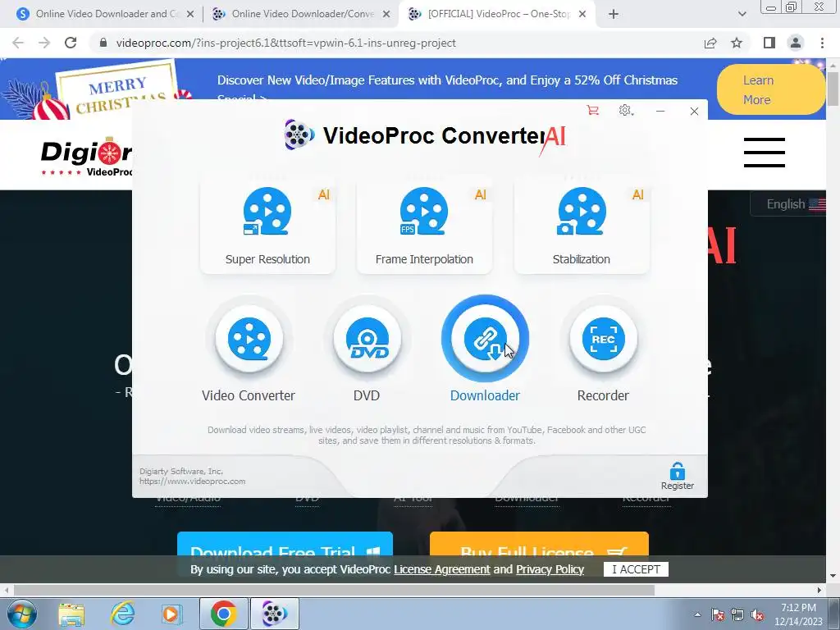Screen dimensions: 840x630
Task: Select the Chrome taskbar button
Action: click(224, 614)
